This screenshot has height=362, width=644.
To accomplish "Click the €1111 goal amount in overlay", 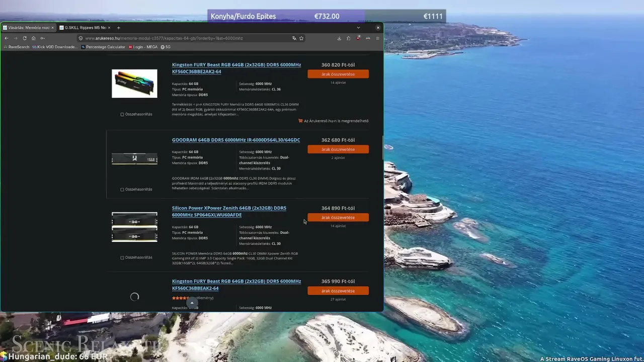I will 433,16.
